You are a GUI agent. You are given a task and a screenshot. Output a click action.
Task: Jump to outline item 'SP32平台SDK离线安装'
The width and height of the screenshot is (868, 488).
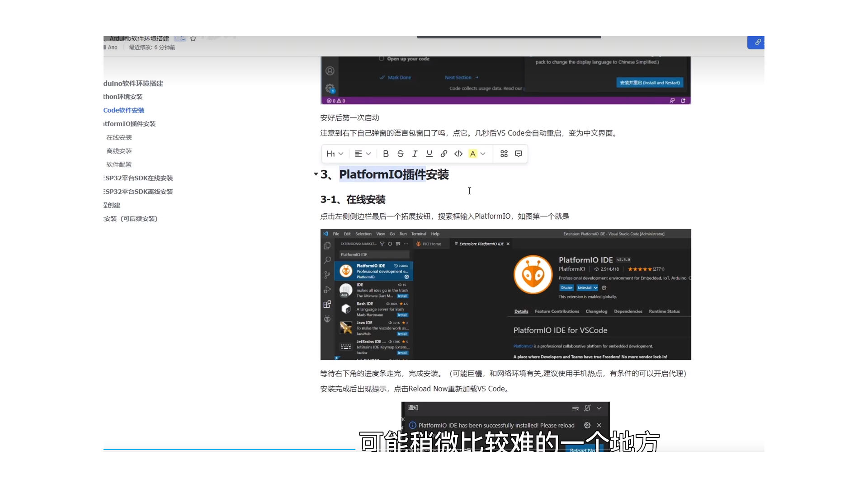(x=138, y=192)
